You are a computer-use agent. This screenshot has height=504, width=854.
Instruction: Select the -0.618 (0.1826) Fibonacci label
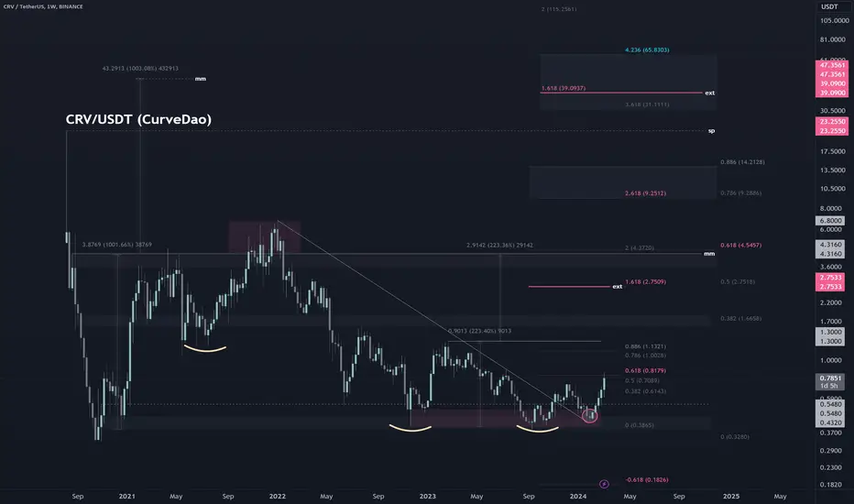(647, 480)
